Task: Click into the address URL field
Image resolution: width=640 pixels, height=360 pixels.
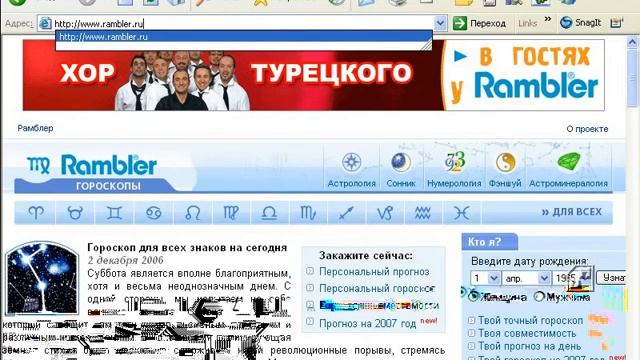Action: (x=243, y=24)
